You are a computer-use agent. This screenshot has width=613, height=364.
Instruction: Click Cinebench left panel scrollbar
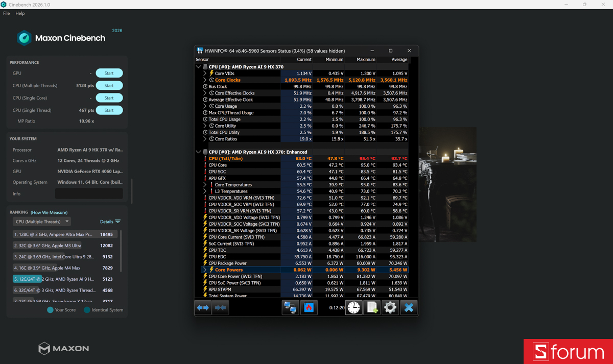(131, 191)
